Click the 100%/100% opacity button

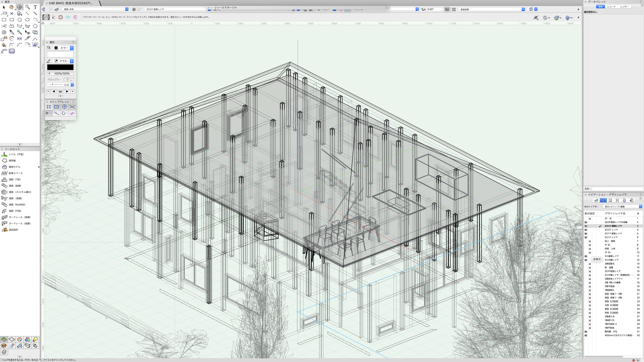pos(60,74)
